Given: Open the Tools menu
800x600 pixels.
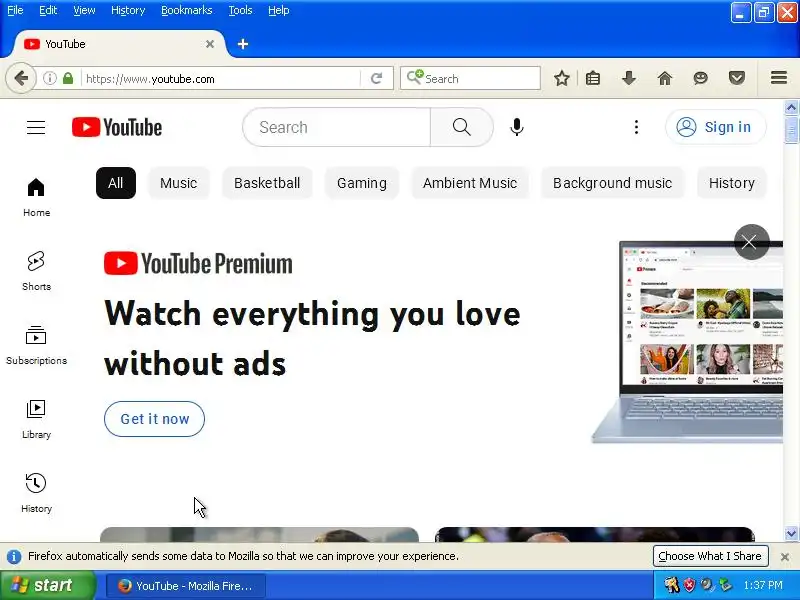Looking at the screenshot, I should [240, 10].
